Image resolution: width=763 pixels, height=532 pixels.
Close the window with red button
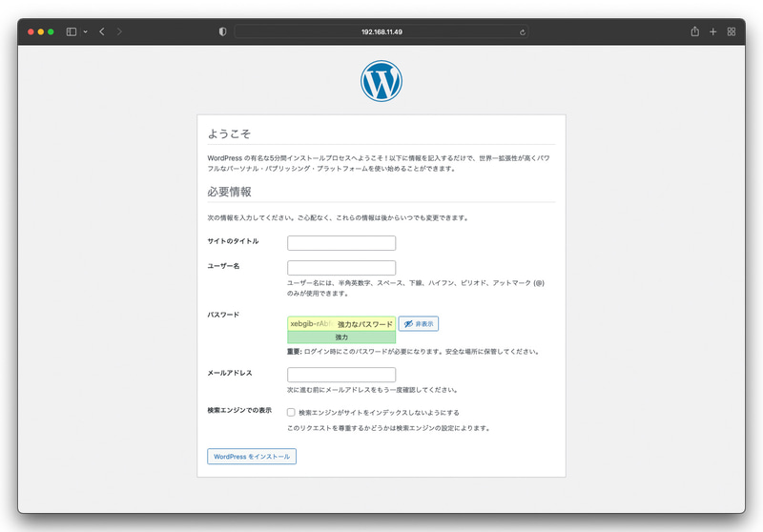(x=31, y=31)
